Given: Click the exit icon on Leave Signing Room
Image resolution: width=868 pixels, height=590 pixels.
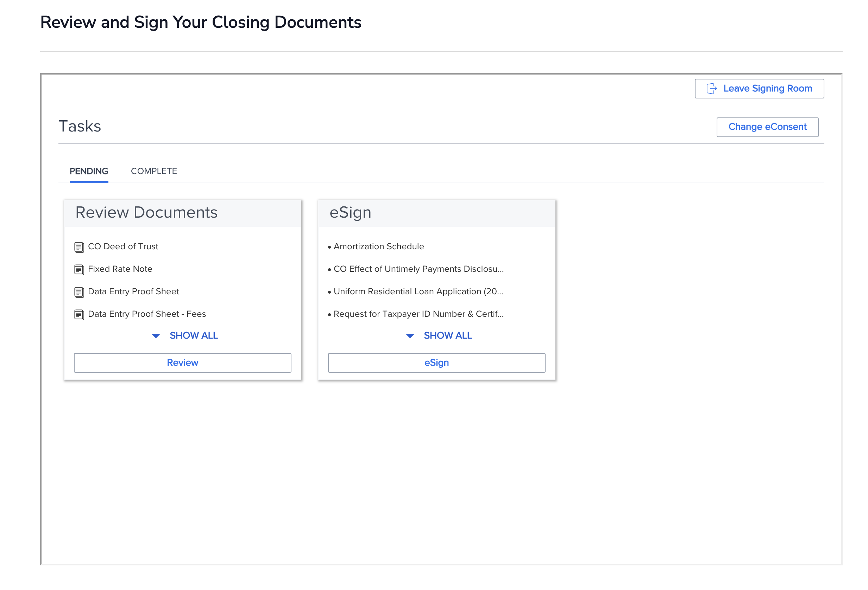Looking at the screenshot, I should pos(711,89).
